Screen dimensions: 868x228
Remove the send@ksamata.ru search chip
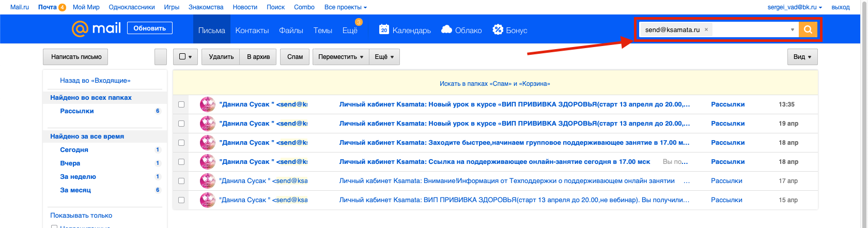[706, 30]
